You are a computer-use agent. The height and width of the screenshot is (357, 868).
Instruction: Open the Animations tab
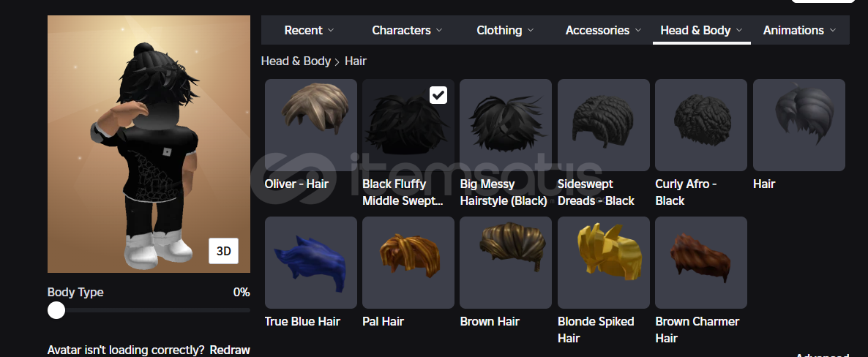click(799, 31)
